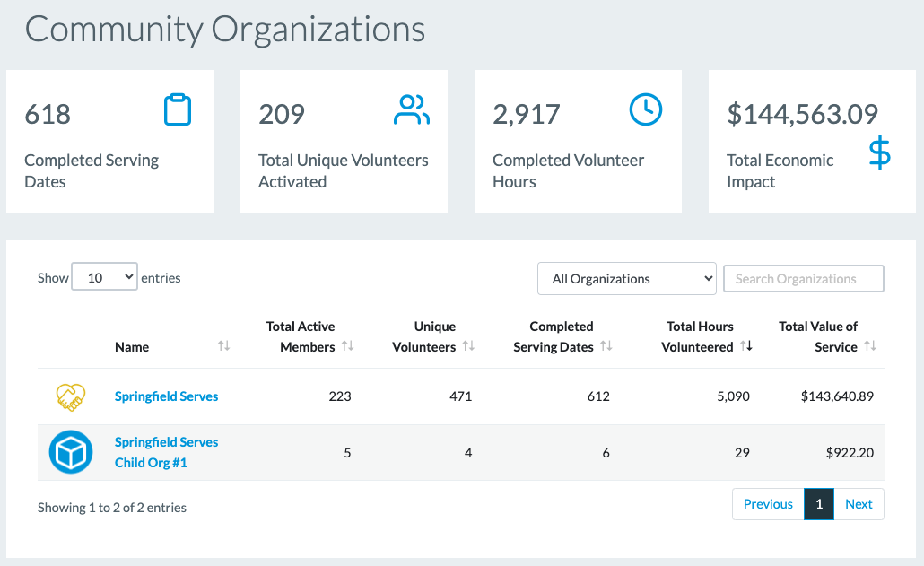Image resolution: width=924 pixels, height=566 pixels.
Task: Go to the Previous page
Action: point(768,504)
